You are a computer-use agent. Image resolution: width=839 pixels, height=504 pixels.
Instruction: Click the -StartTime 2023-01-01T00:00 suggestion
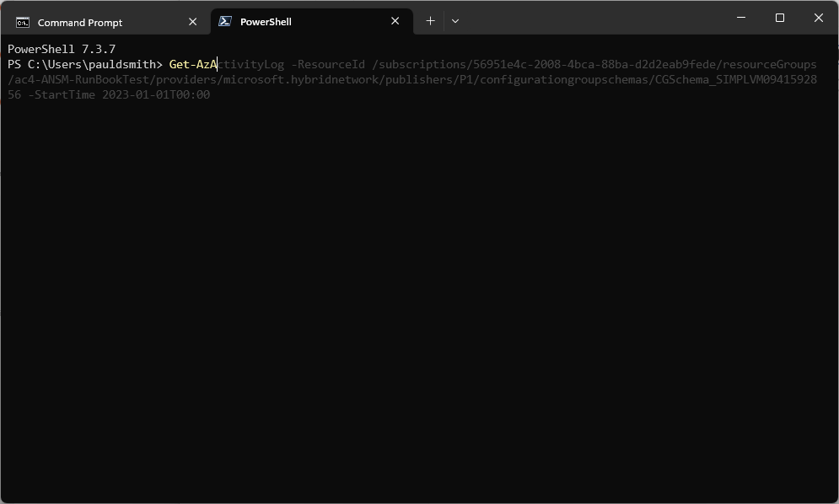tap(119, 94)
